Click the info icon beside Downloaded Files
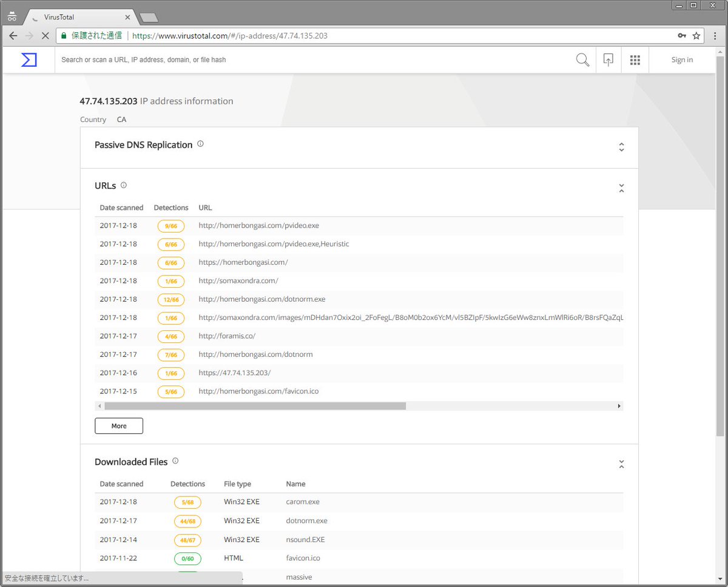The height and width of the screenshot is (587, 728). coord(175,461)
